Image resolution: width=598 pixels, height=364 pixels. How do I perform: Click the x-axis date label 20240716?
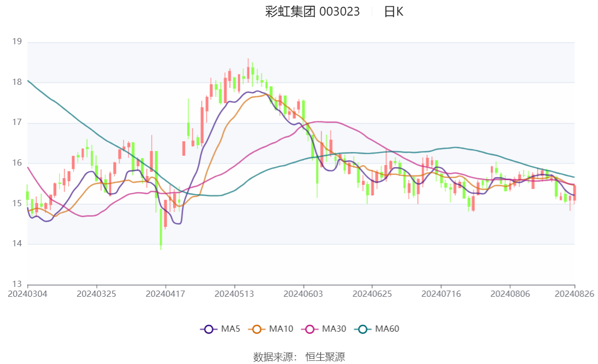pos(441,294)
